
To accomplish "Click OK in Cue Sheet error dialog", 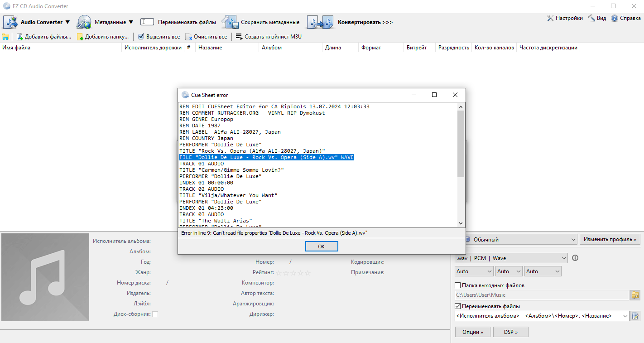I will [321, 246].
